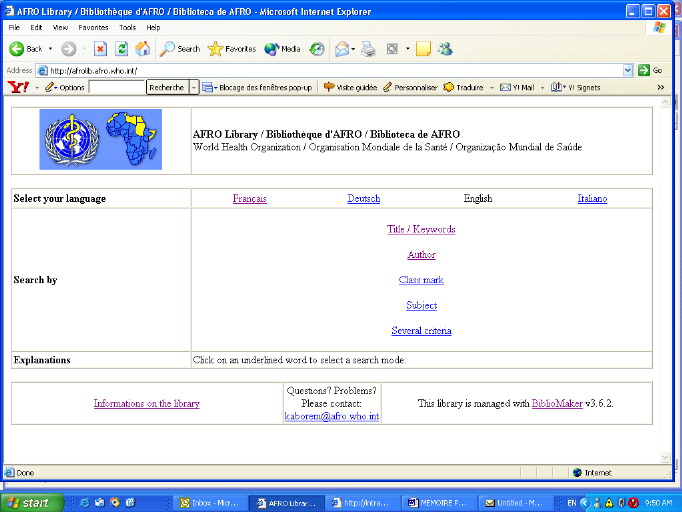Stop page loading with the red X icon
Image resolution: width=682 pixels, height=512 pixels.
click(100, 49)
